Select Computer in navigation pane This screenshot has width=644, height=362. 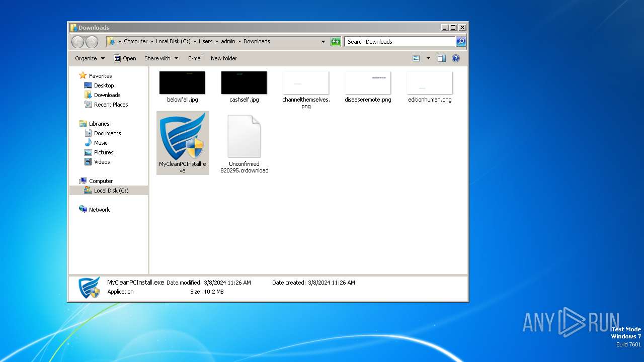[x=101, y=181]
